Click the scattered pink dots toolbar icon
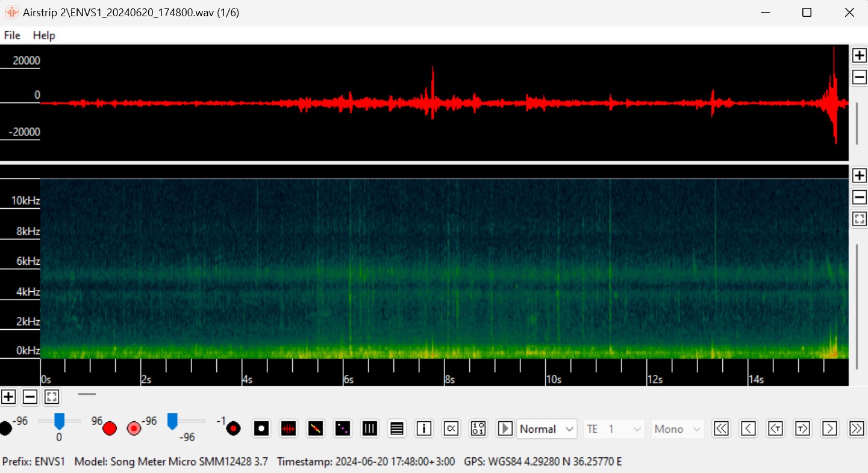This screenshot has width=868, height=473. point(343,428)
